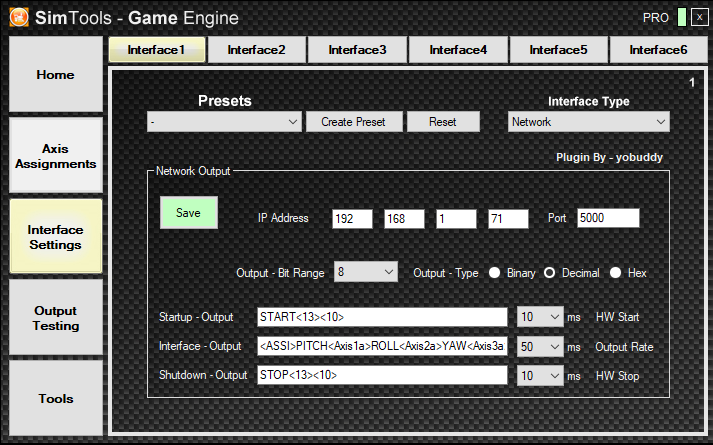This screenshot has width=713, height=445.
Task: Click the third IP octet field 1
Action: point(456,219)
